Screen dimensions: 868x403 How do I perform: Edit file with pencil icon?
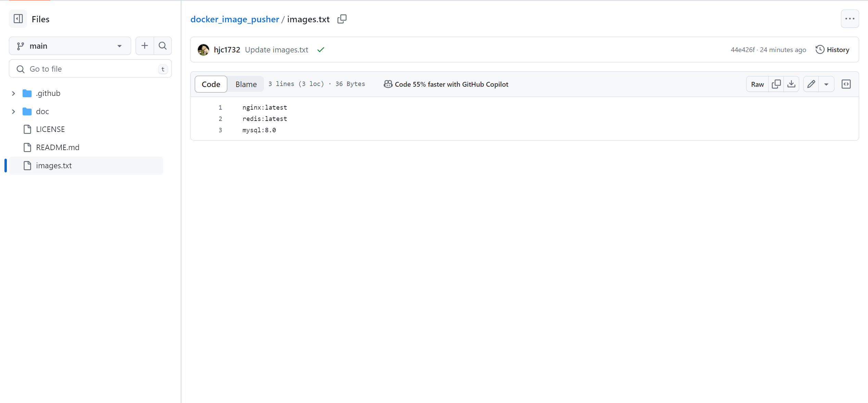tap(811, 84)
